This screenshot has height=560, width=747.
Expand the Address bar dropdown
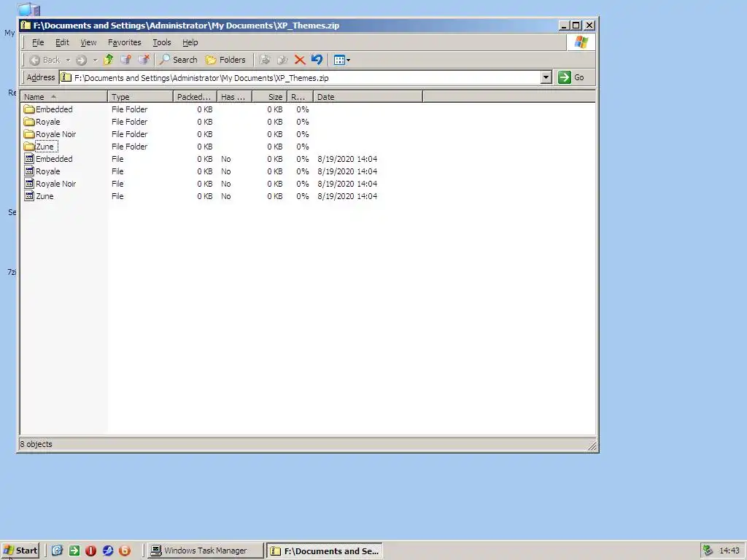(x=546, y=77)
